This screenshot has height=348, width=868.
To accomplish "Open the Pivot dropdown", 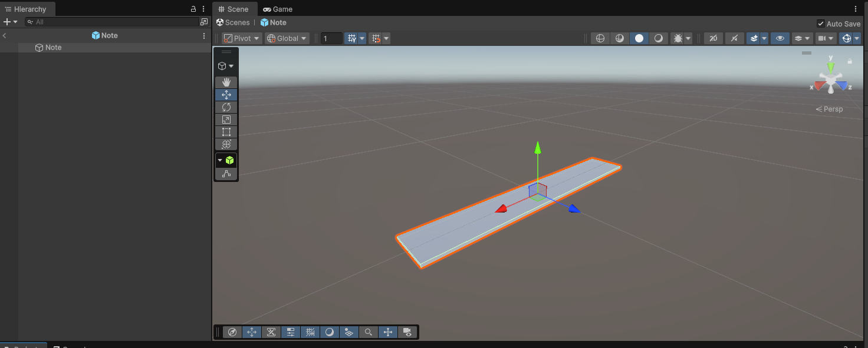I will [242, 38].
